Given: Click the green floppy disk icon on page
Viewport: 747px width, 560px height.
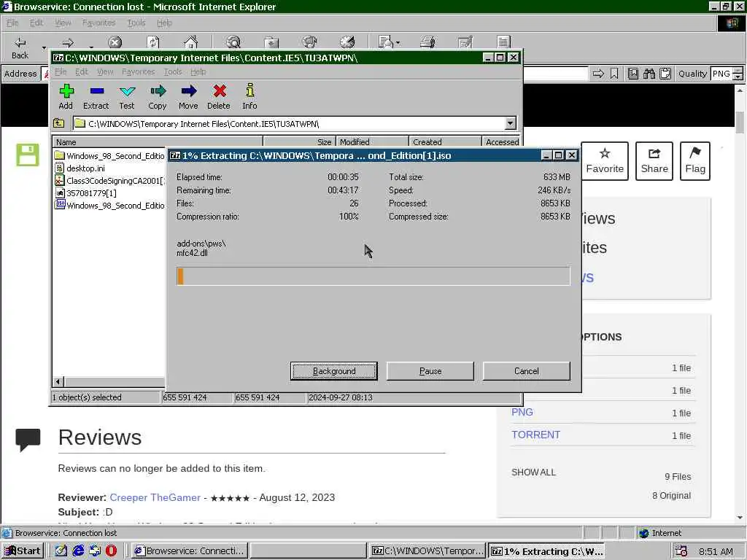Looking at the screenshot, I should (x=28, y=155).
